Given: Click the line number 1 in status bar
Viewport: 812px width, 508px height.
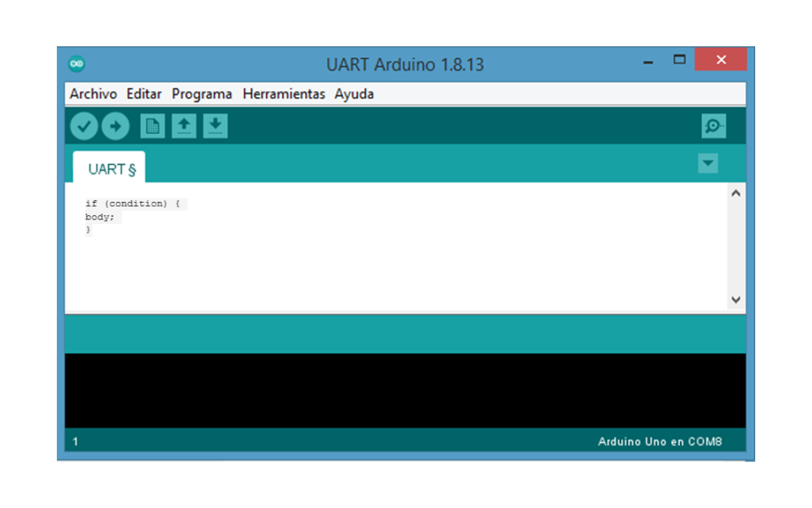Looking at the screenshot, I should click(75, 442).
